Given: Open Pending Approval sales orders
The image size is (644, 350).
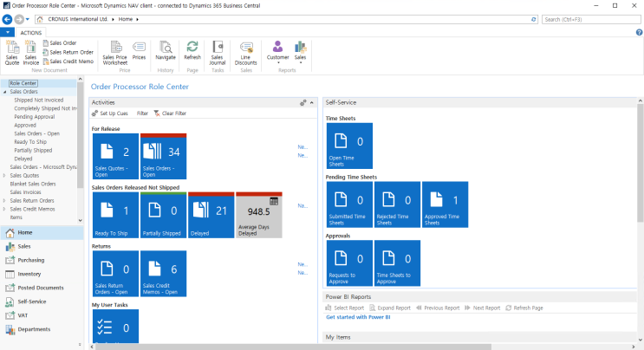Looking at the screenshot, I should click(35, 117).
